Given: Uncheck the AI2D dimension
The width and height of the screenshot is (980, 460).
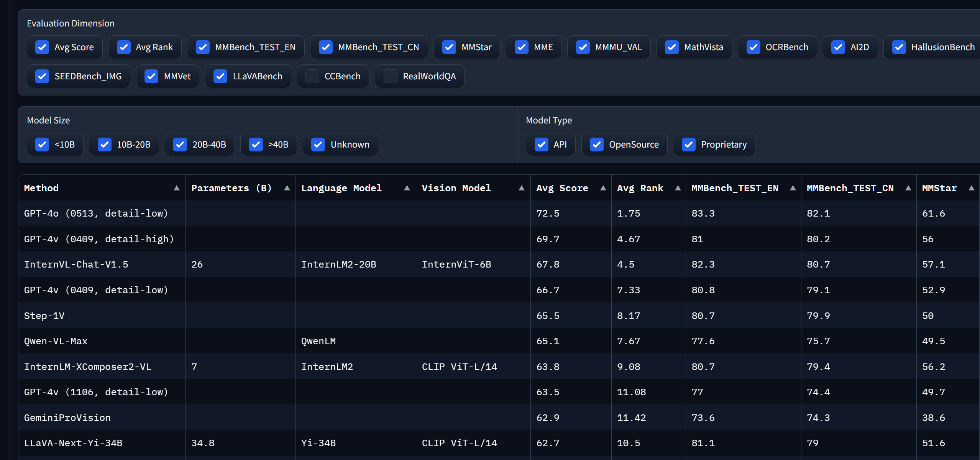Looking at the screenshot, I should [838, 47].
